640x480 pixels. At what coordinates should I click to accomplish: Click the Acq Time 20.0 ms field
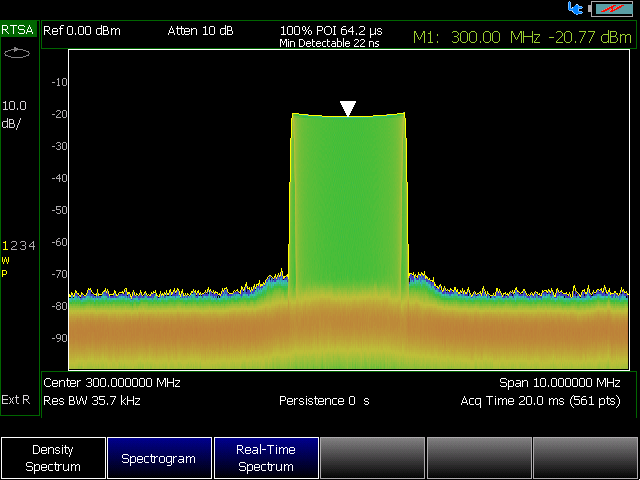coord(540,401)
